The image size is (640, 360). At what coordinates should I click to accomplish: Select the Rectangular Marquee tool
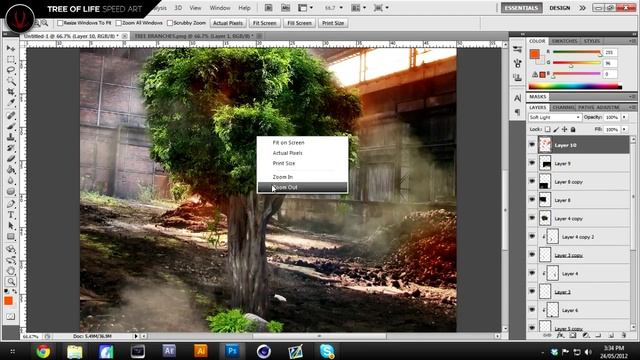click(x=11, y=59)
